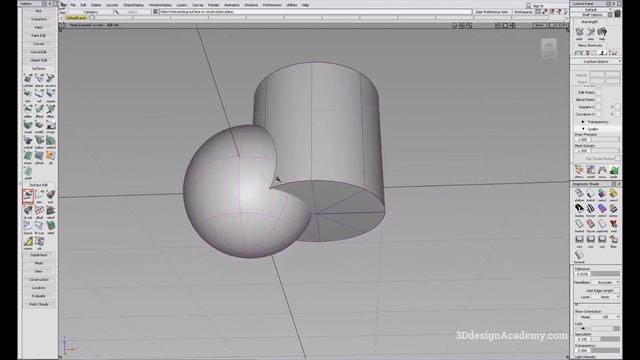
Task: Select the red V-shaped diagnostic shade icon
Action: (613, 224)
